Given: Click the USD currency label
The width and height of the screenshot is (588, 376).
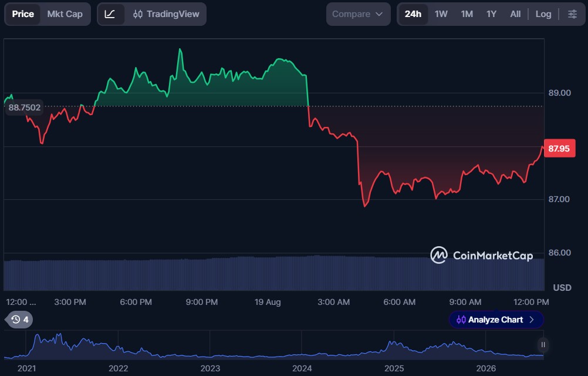Looking at the screenshot, I should (562, 288).
